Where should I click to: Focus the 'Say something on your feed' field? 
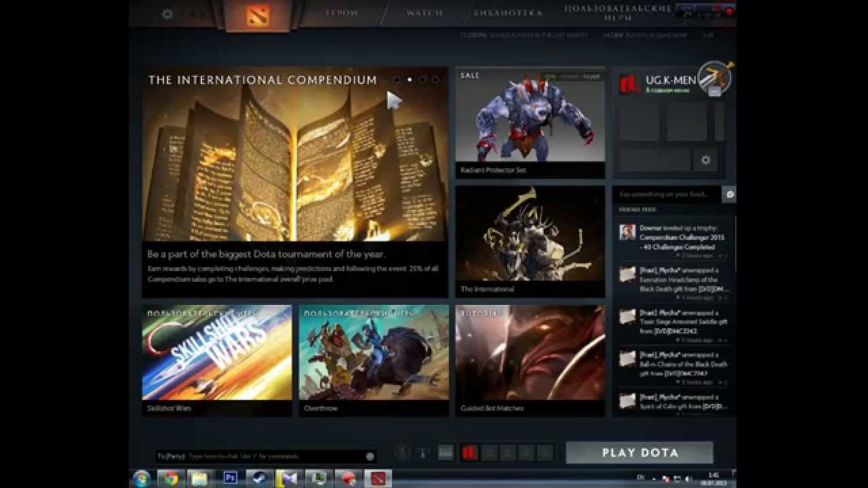coord(667,194)
